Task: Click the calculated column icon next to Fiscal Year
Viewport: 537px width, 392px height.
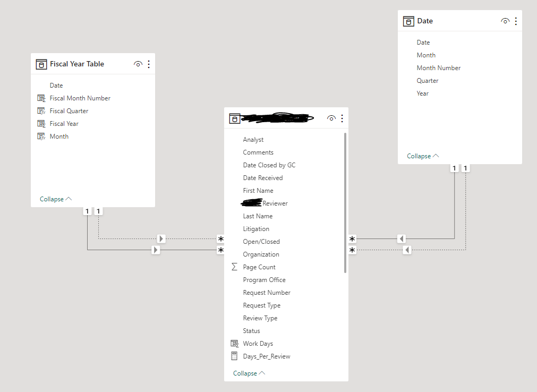Action: tap(41, 123)
